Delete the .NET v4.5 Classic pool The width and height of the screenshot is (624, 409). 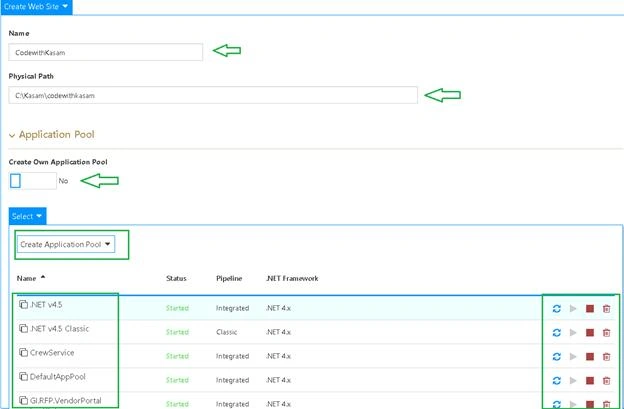[606, 332]
